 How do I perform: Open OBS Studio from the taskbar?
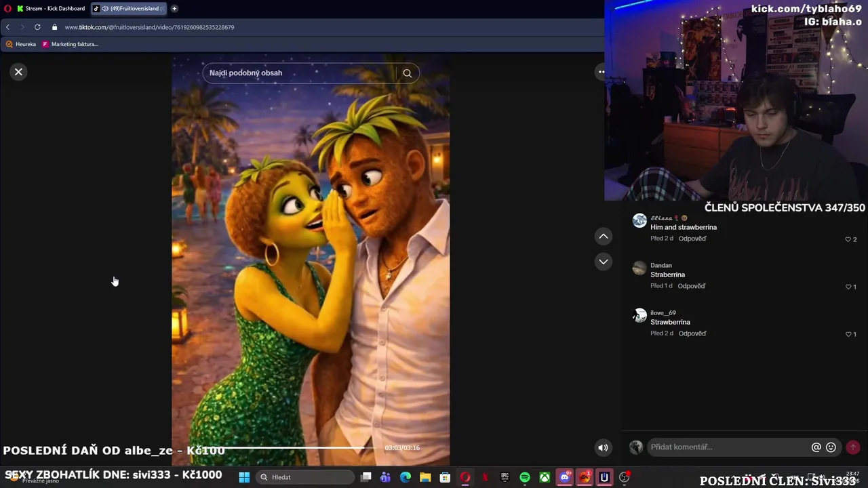(625, 477)
